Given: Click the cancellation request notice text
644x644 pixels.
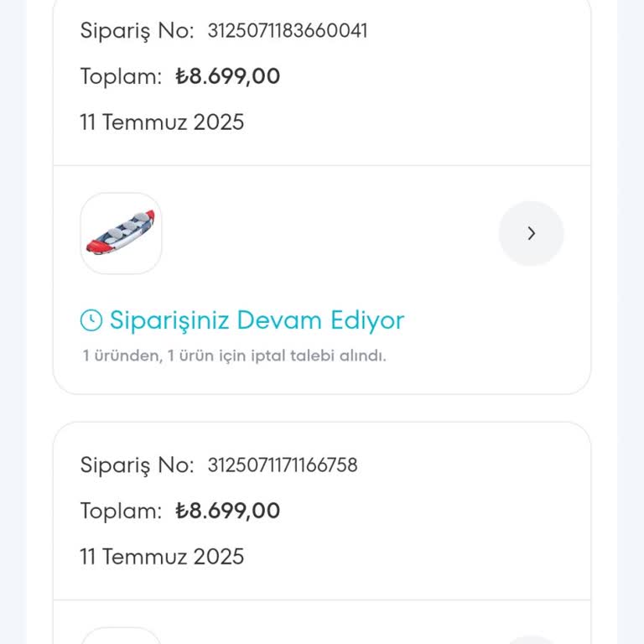Looking at the screenshot, I should (x=234, y=356).
